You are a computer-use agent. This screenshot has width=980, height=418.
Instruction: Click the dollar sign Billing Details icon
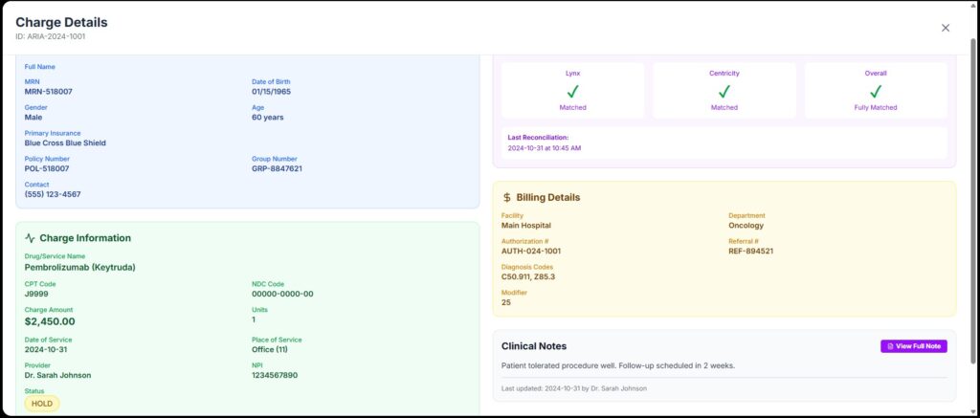(507, 197)
